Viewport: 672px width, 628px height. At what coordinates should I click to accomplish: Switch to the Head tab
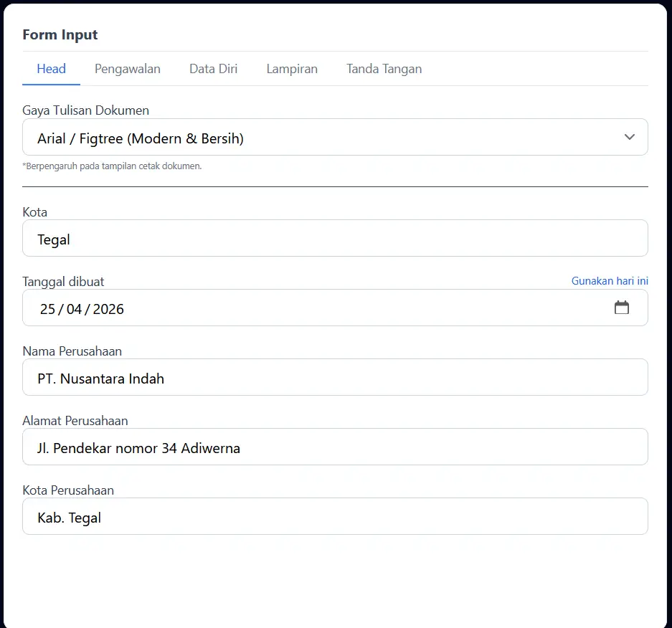(x=51, y=69)
